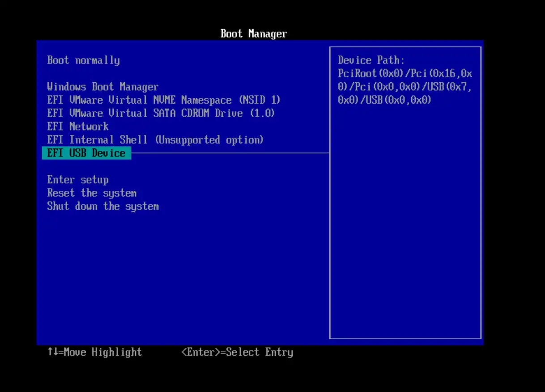Image resolution: width=545 pixels, height=392 pixels.
Task: Select the Boot normally entry
Action: pyautogui.click(x=84, y=60)
